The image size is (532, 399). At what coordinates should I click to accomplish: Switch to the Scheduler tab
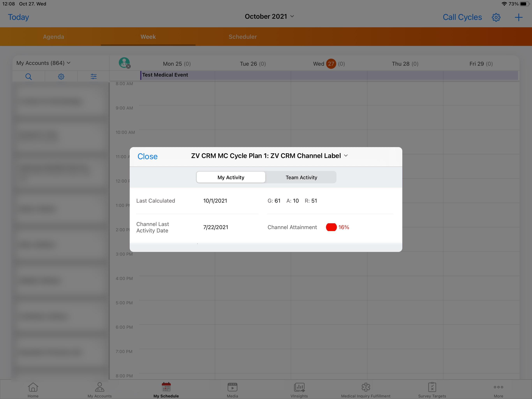(x=242, y=37)
